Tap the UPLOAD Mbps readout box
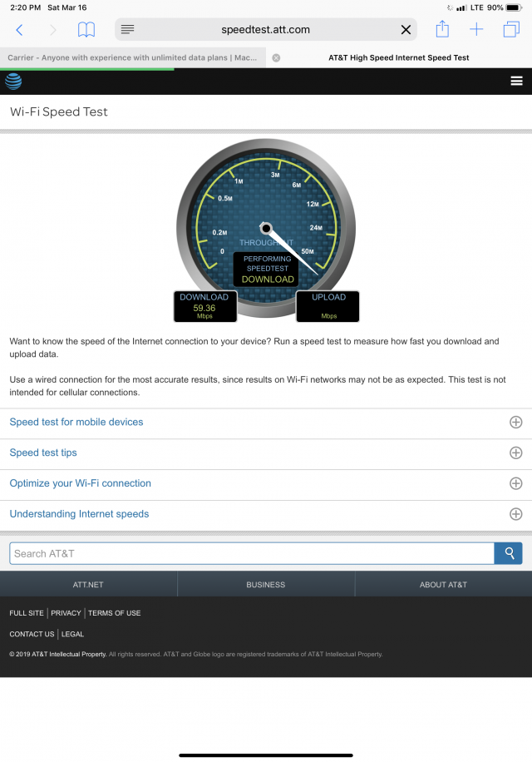This screenshot has height=762, width=532. (328, 306)
